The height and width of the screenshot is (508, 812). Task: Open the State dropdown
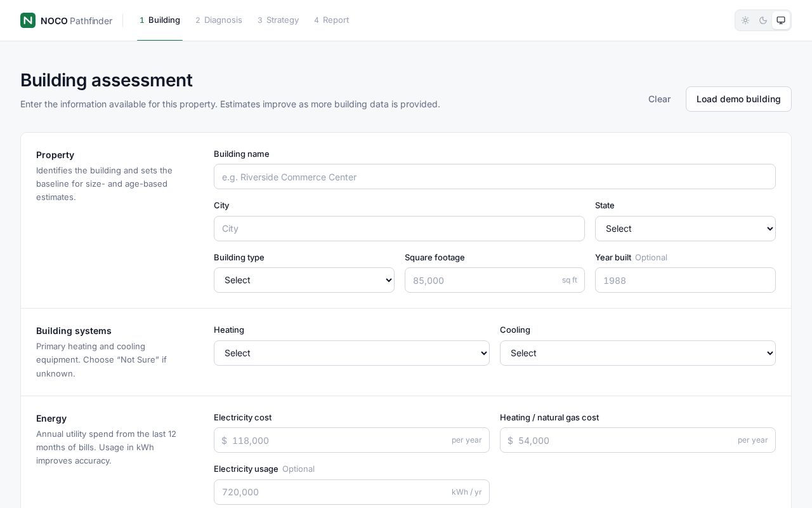(x=685, y=229)
